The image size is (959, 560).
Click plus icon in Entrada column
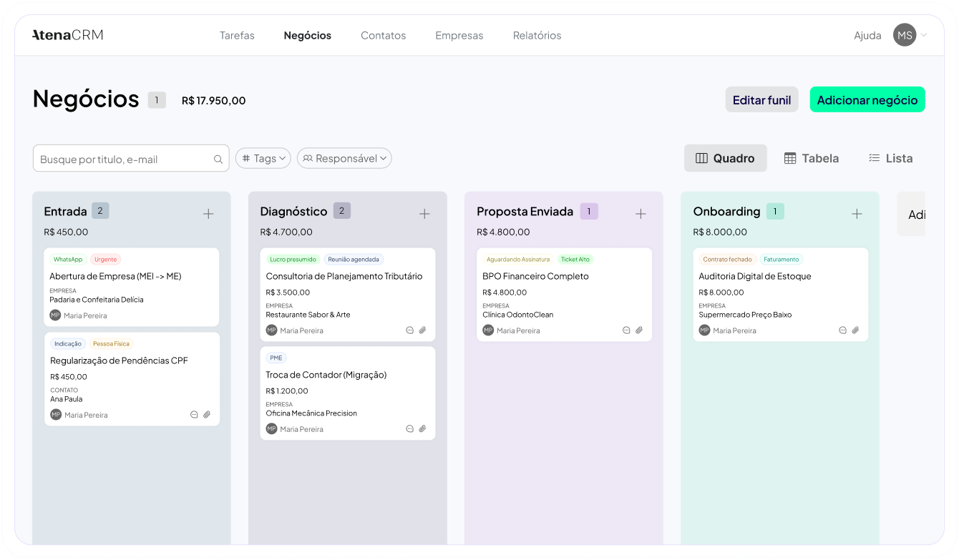coord(208,214)
